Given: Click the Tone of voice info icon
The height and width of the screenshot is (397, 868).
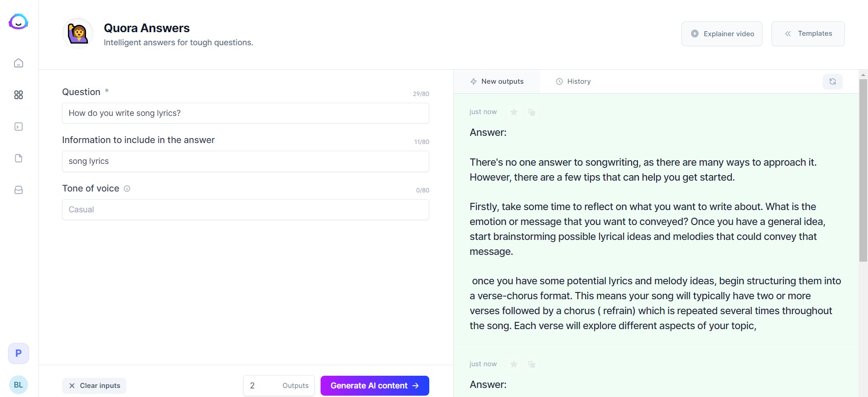Looking at the screenshot, I should click(127, 188).
